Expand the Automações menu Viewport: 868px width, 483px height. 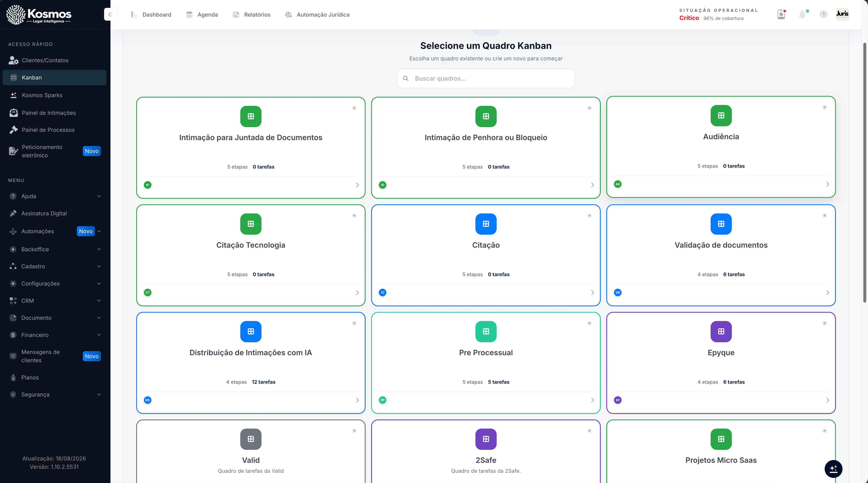click(x=55, y=231)
